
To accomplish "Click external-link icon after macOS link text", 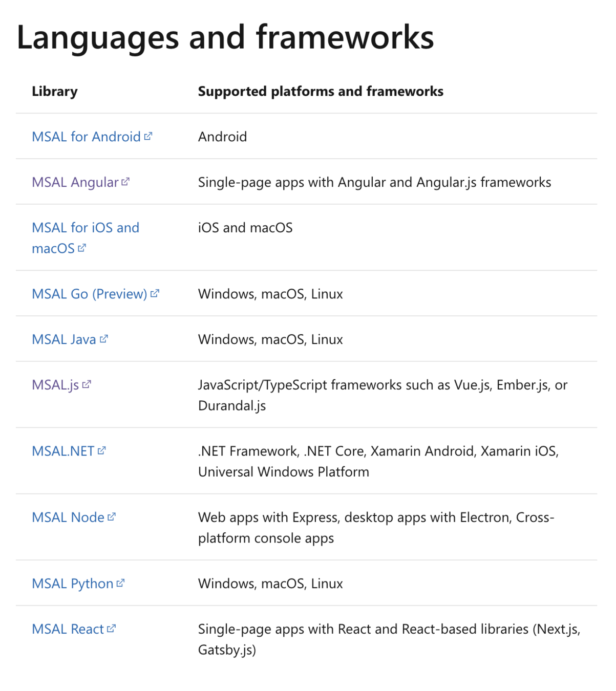I will 82,248.
